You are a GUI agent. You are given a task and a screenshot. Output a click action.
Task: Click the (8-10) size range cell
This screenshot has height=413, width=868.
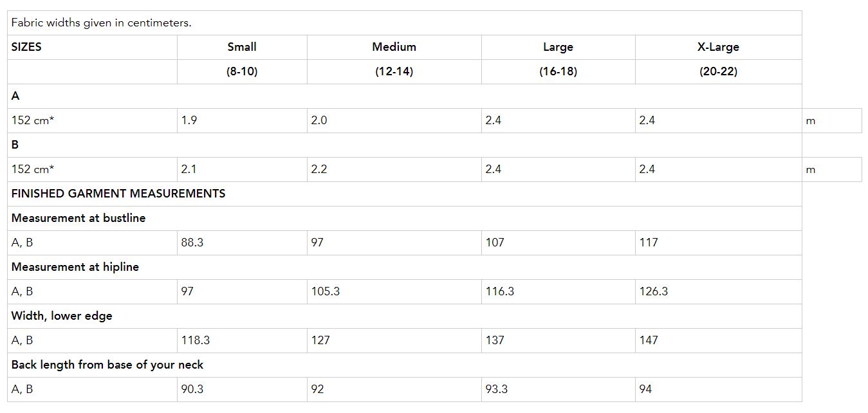(x=242, y=71)
